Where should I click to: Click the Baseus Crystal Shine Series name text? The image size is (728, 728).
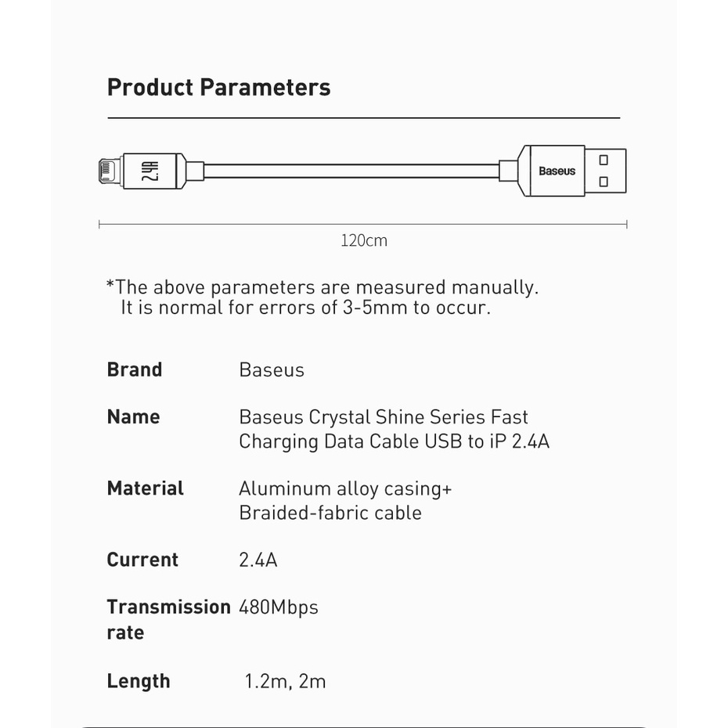[x=384, y=417]
